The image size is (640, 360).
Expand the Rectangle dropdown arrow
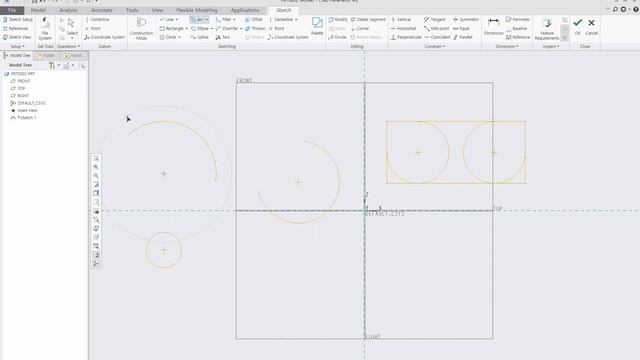pyautogui.click(x=187, y=28)
